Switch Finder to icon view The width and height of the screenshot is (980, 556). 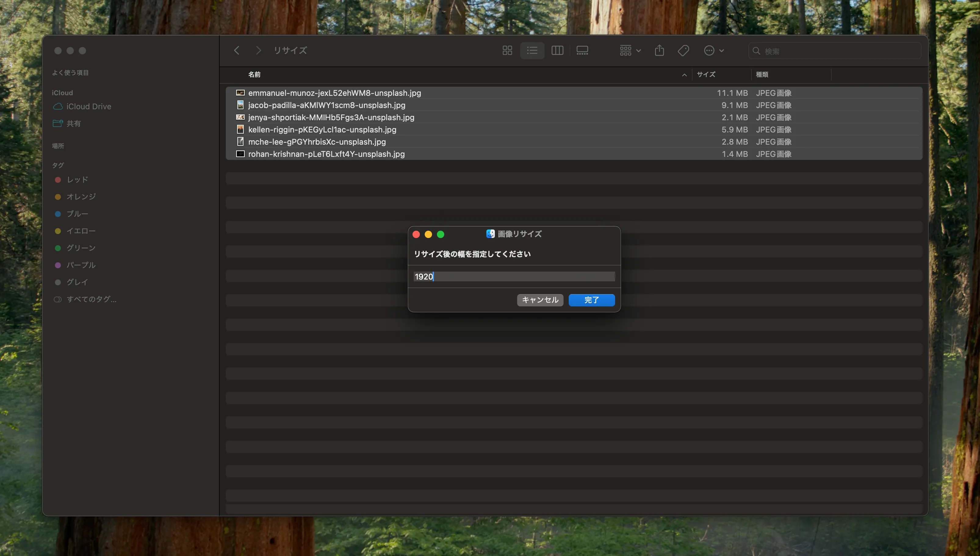507,50
